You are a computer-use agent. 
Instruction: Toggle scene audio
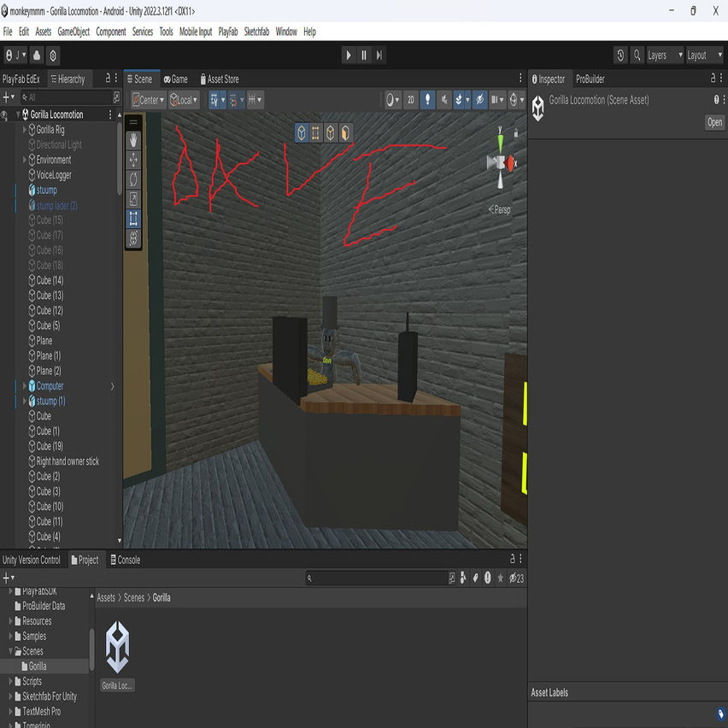[x=444, y=99]
